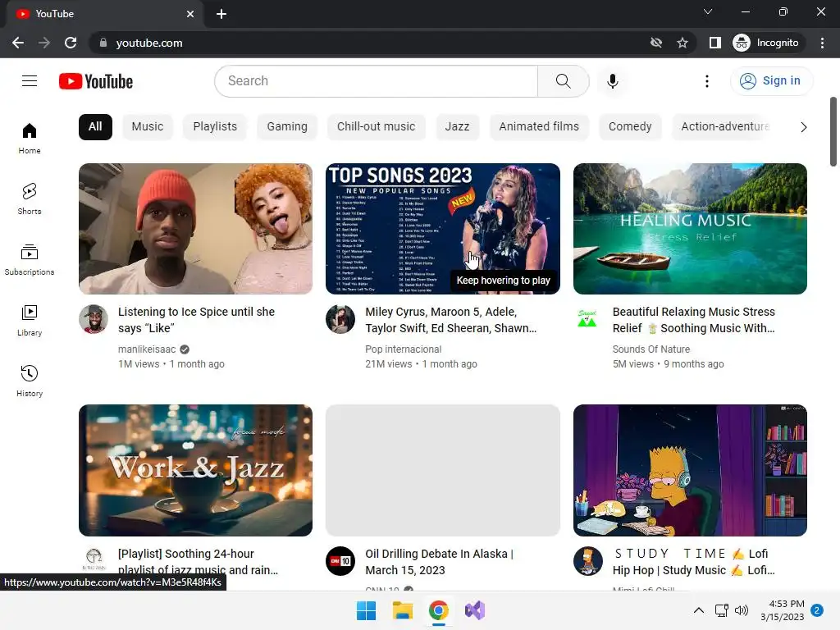The width and height of the screenshot is (840, 630).
Task: Select the All filter chip
Action: pos(95,127)
